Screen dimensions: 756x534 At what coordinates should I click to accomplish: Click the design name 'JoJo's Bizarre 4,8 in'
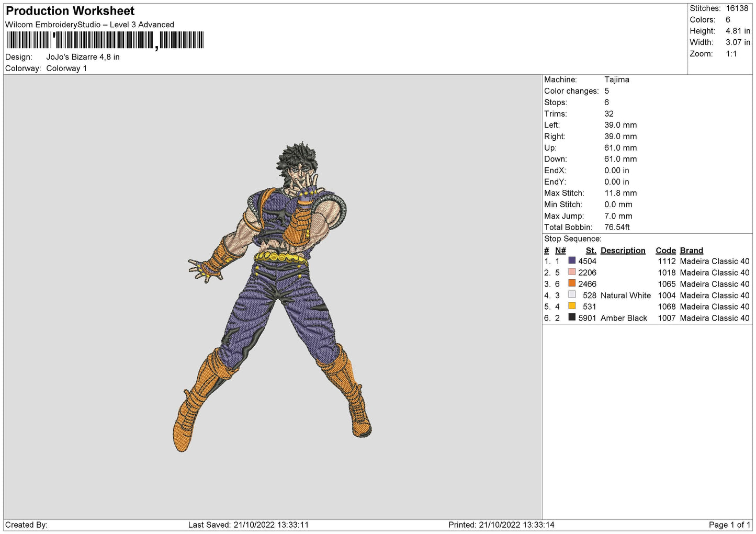pyautogui.click(x=83, y=57)
